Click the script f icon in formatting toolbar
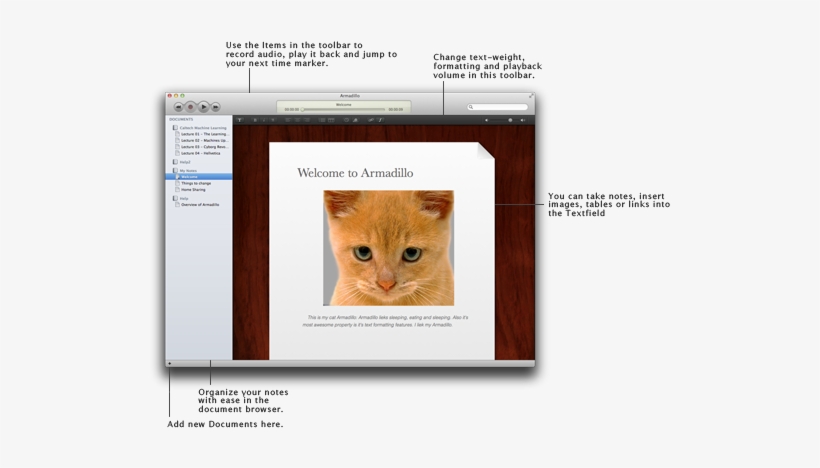 coord(380,120)
